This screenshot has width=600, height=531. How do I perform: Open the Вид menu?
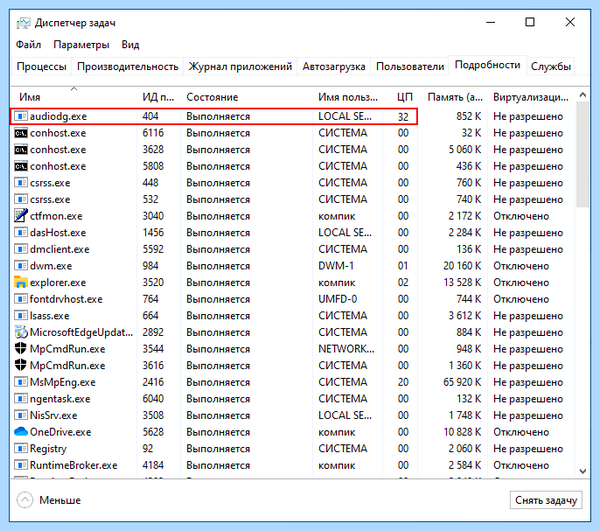[x=130, y=45]
